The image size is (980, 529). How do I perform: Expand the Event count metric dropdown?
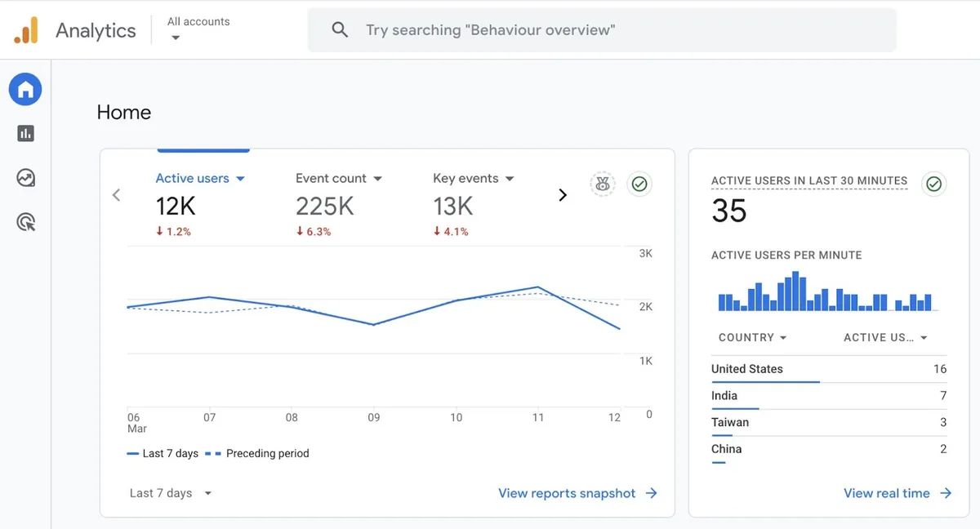(x=377, y=179)
